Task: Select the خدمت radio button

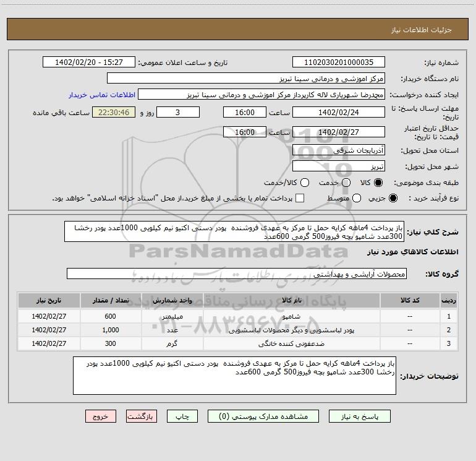Action: [x=346, y=183]
